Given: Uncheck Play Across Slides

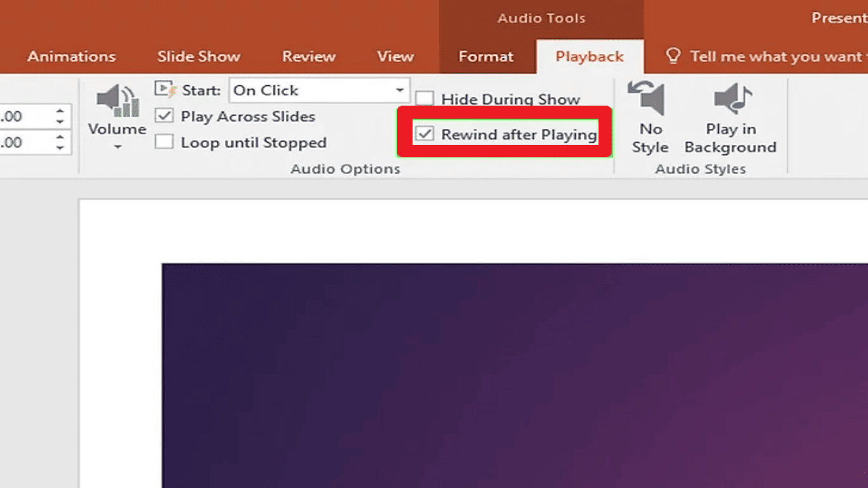Looking at the screenshot, I should [x=165, y=116].
